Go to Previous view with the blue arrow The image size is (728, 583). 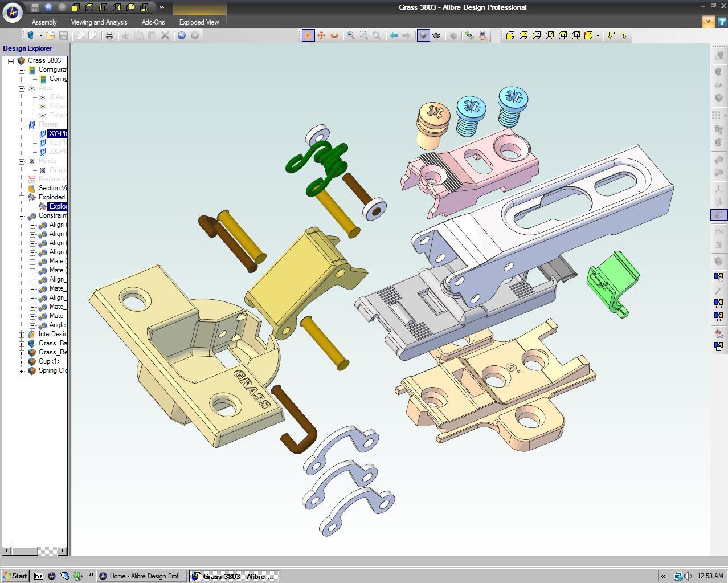[x=394, y=35]
